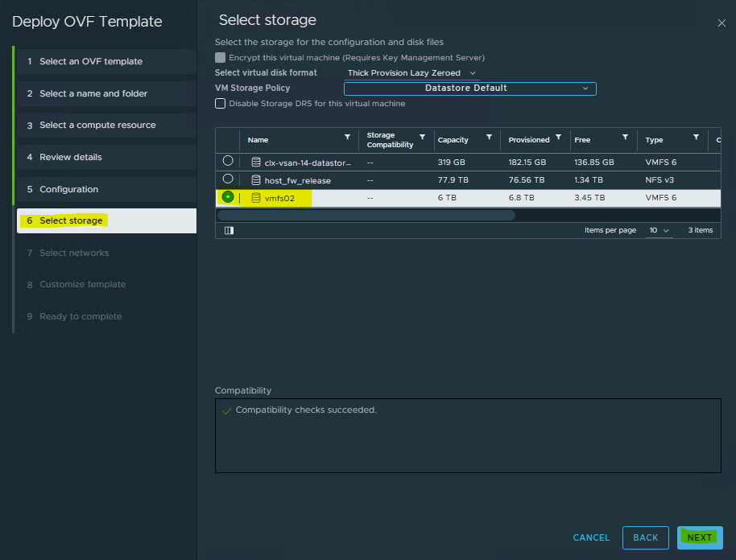Click the vmfs02 name cell
Screen dimensions: 736x560
tap(279, 199)
